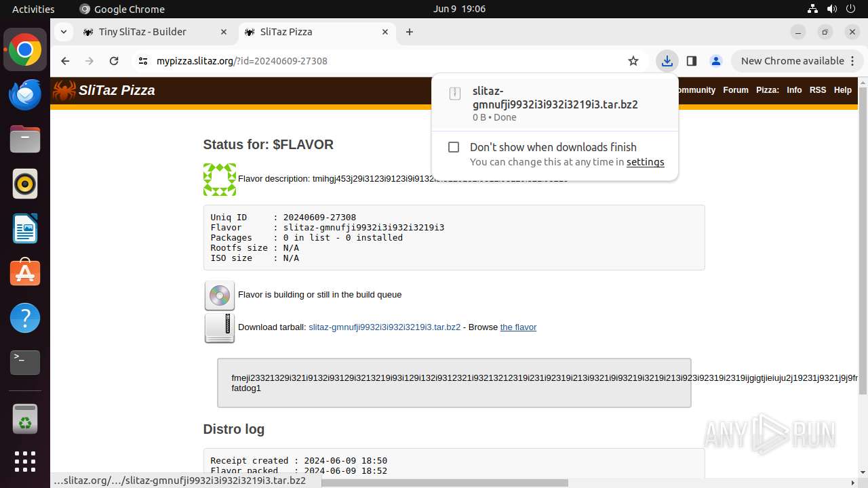Browse the flavor link
868x488 pixels.
click(518, 327)
